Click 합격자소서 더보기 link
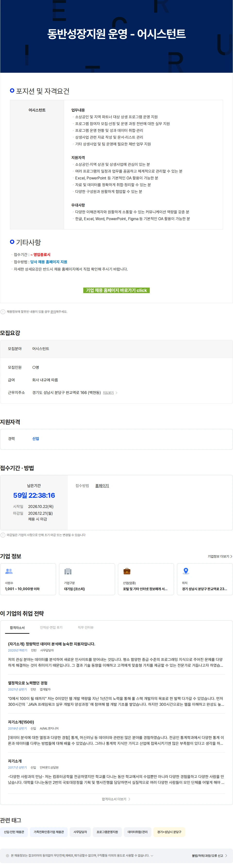The image size is (233, 868). pos(116,799)
